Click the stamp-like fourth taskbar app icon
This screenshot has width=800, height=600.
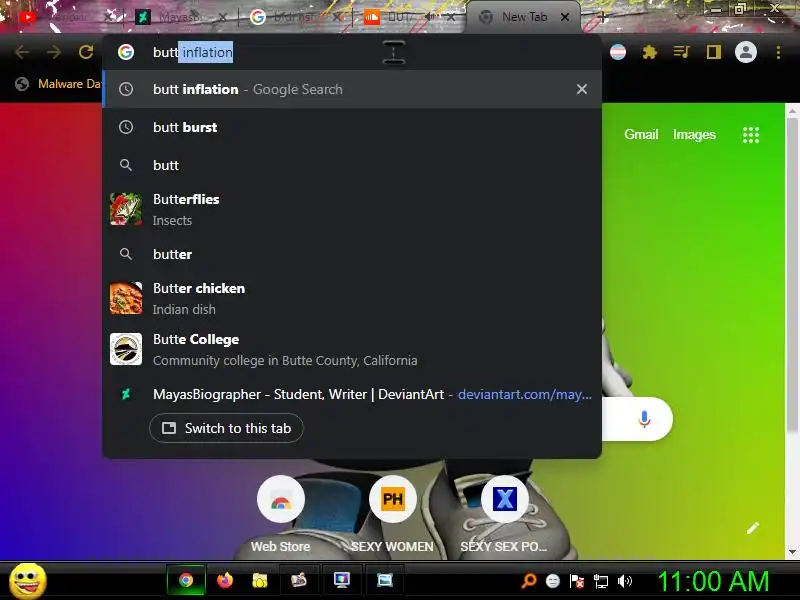pos(298,580)
